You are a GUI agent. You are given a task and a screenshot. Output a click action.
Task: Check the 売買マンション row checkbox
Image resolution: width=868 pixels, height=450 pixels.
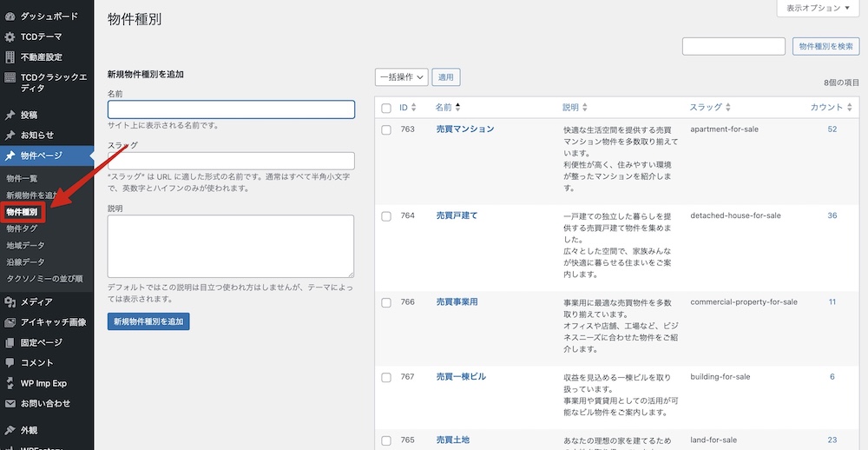[386, 129]
